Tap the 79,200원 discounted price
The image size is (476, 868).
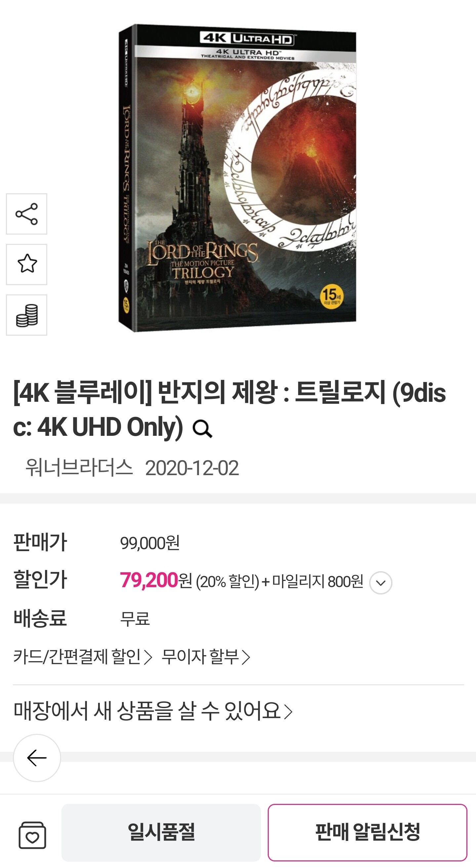(x=156, y=580)
